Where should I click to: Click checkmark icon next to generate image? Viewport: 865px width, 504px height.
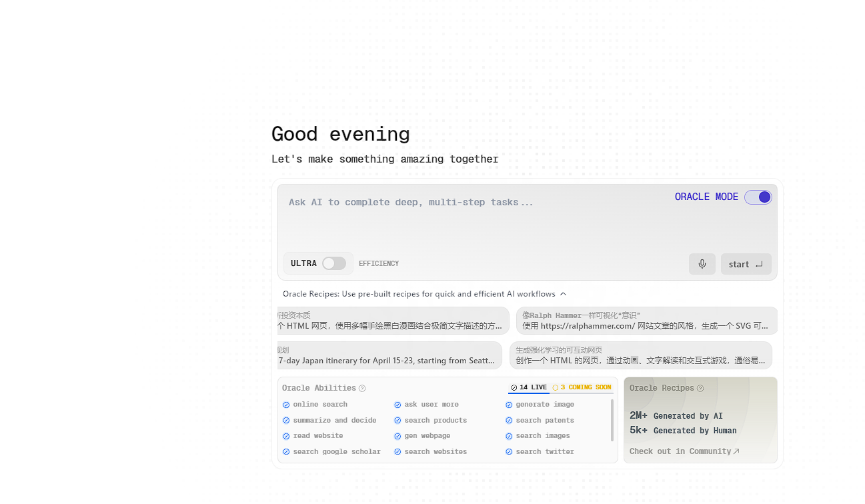tap(509, 405)
